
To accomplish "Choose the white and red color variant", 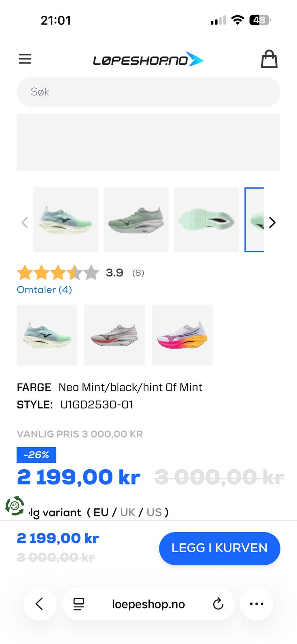I will click(x=114, y=335).
